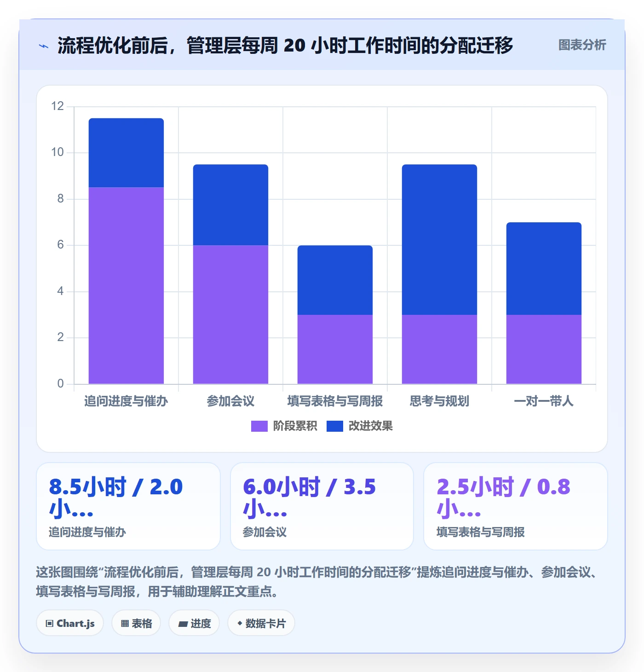Open the 图表分析 label in the header

pyautogui.click(x=582, y=45)
